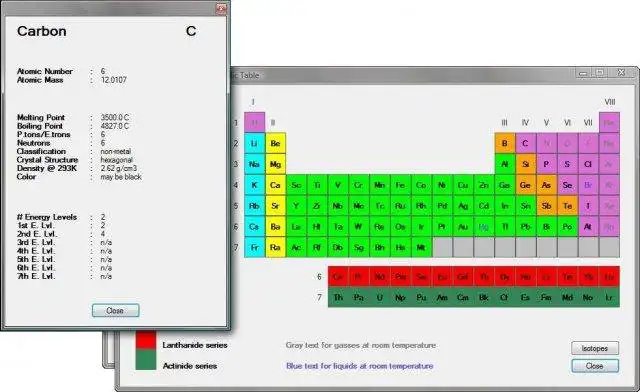
Task: Click the X close icon of Carbon dialog
Action: coord(221,9)
